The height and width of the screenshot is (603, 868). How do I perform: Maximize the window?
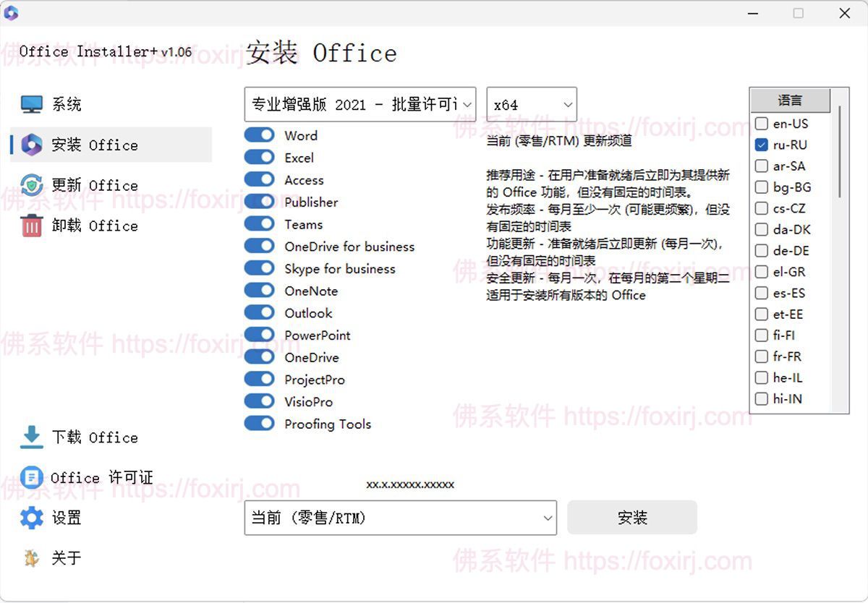(799, 13)
